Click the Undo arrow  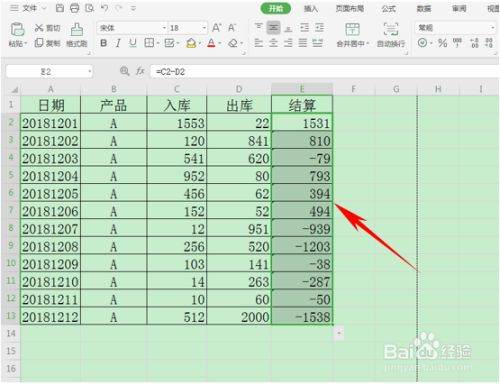tap(104, 8)
